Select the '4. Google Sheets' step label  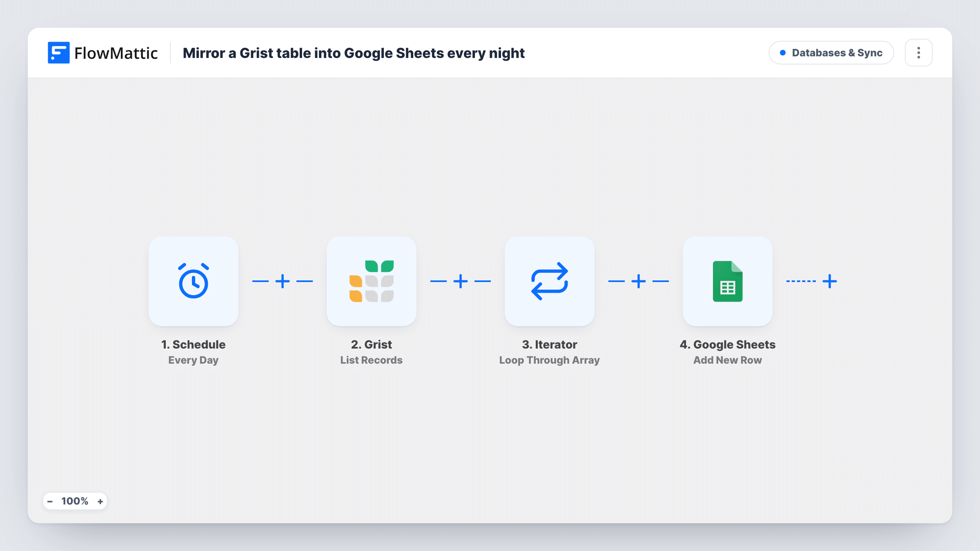[x=728, y=344]
